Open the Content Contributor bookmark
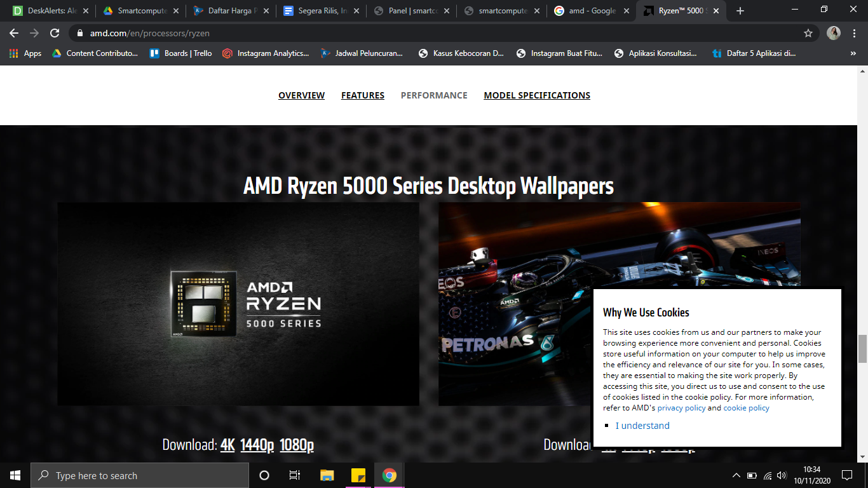Image resolution: width=868 pixels, height=488 pixels. pyautogui.click(x=95, y=53)
